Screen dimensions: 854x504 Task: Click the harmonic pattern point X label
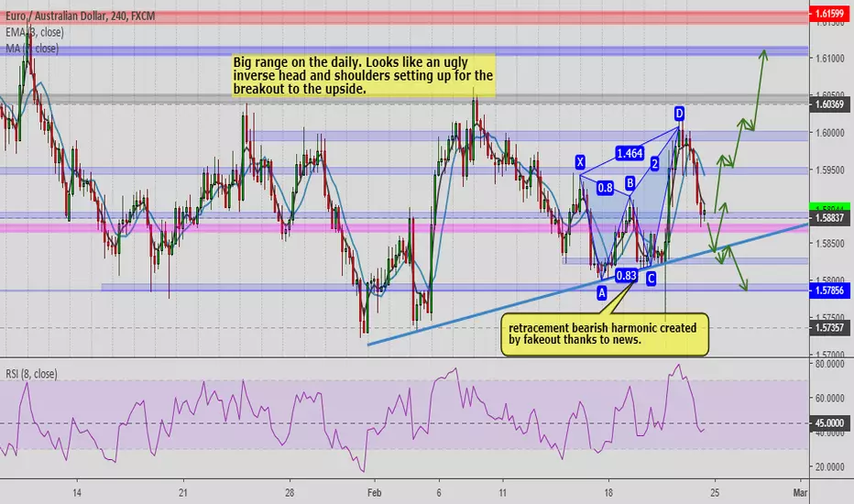click(x=580, y=162)
